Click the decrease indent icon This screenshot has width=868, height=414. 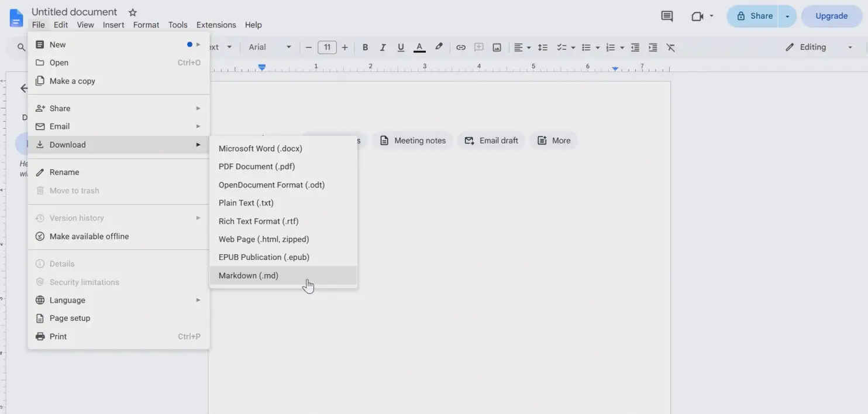635,47
